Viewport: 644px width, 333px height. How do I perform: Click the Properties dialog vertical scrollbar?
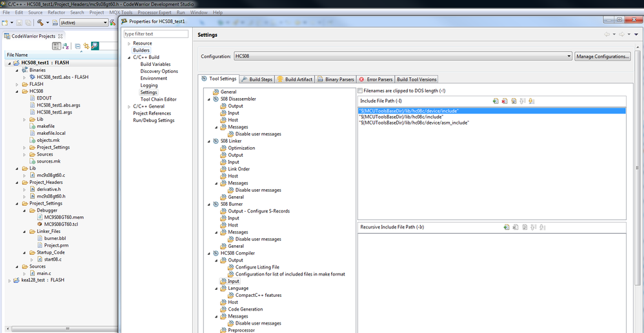click(x=638, y=168)
